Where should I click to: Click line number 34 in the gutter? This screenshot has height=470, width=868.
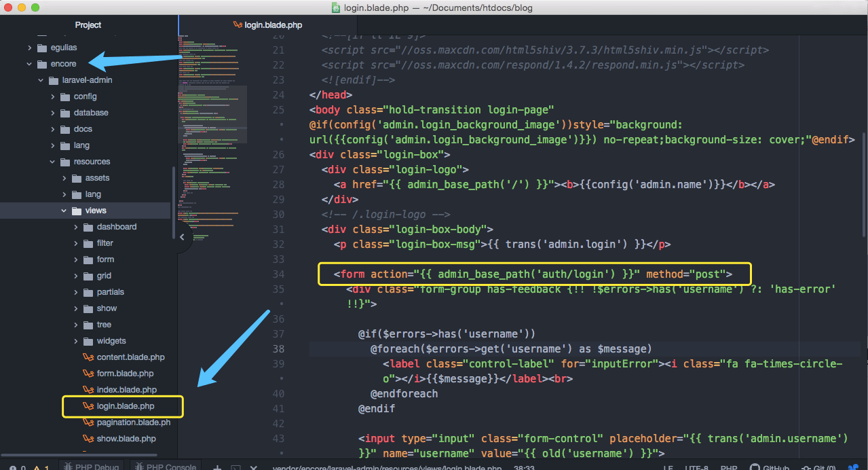(278, 274)
